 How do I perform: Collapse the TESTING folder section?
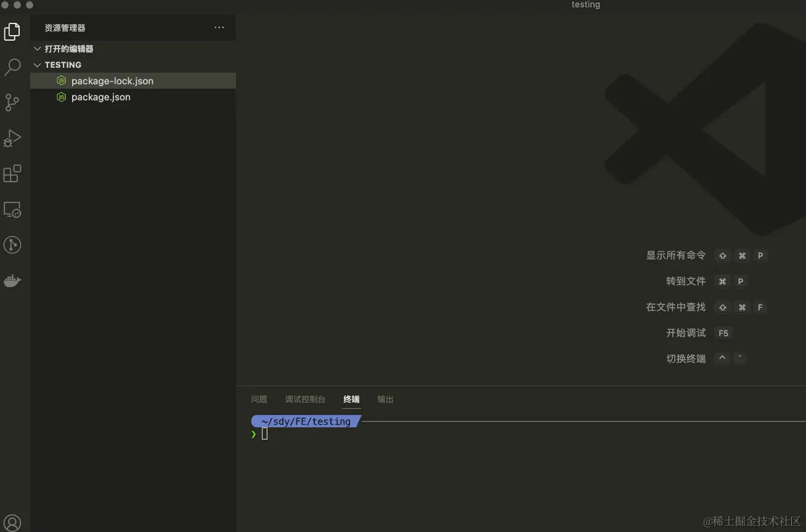[x=38, y=65]
